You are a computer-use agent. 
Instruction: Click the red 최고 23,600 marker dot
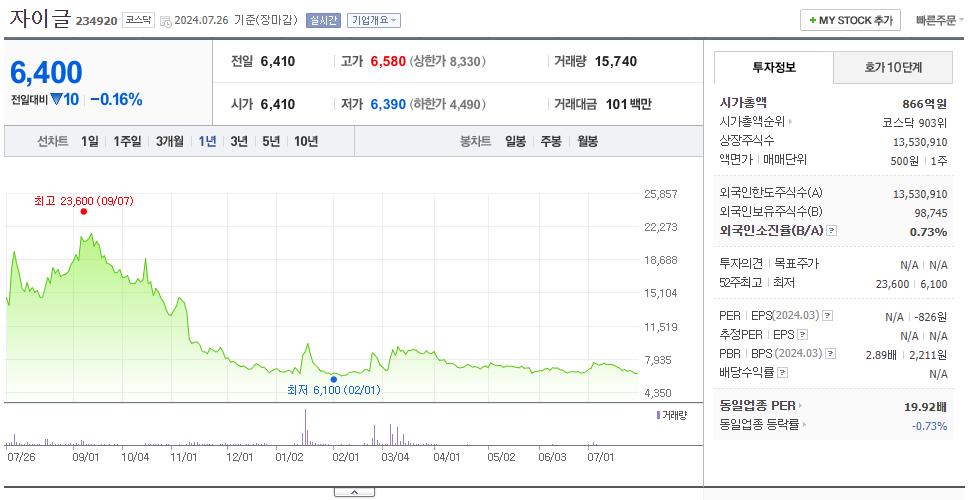[x=83, y=212]
